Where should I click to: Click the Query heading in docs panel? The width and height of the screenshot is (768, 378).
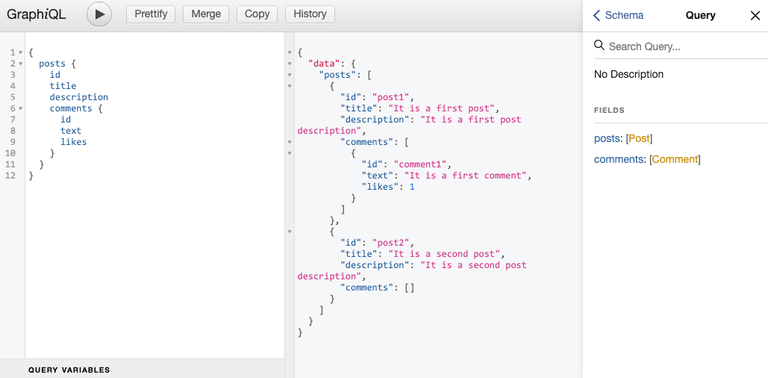pyautogui.click(x=700, y=16)
